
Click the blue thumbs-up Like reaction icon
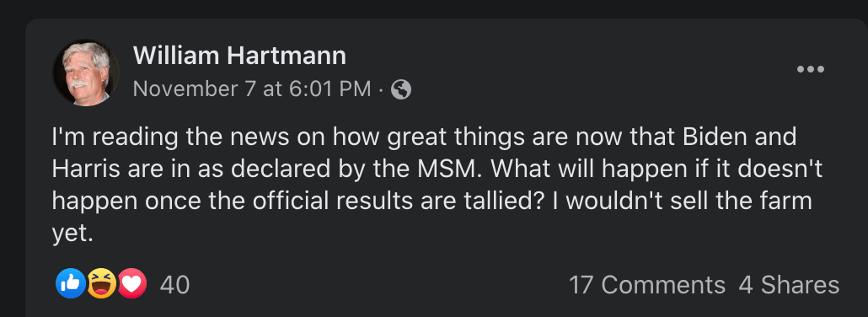click(x=70, y=284)
